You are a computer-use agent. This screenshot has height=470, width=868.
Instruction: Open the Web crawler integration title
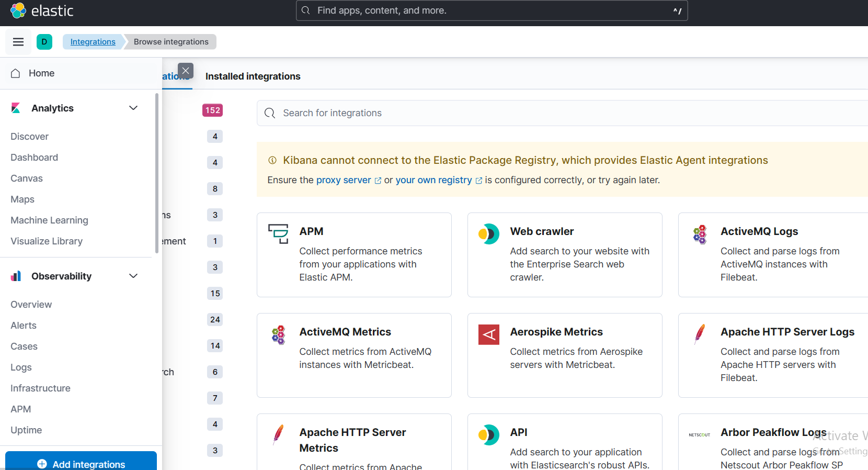[542, 231]
